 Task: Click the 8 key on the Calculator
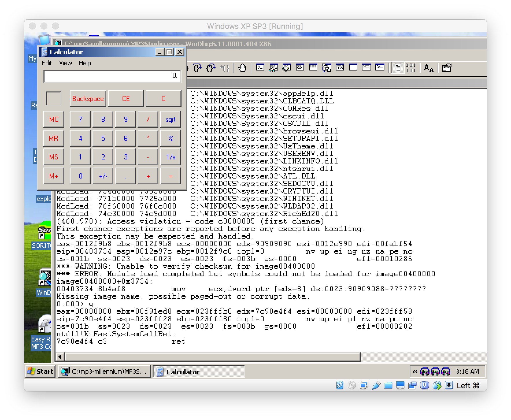(x=103, y=119)
